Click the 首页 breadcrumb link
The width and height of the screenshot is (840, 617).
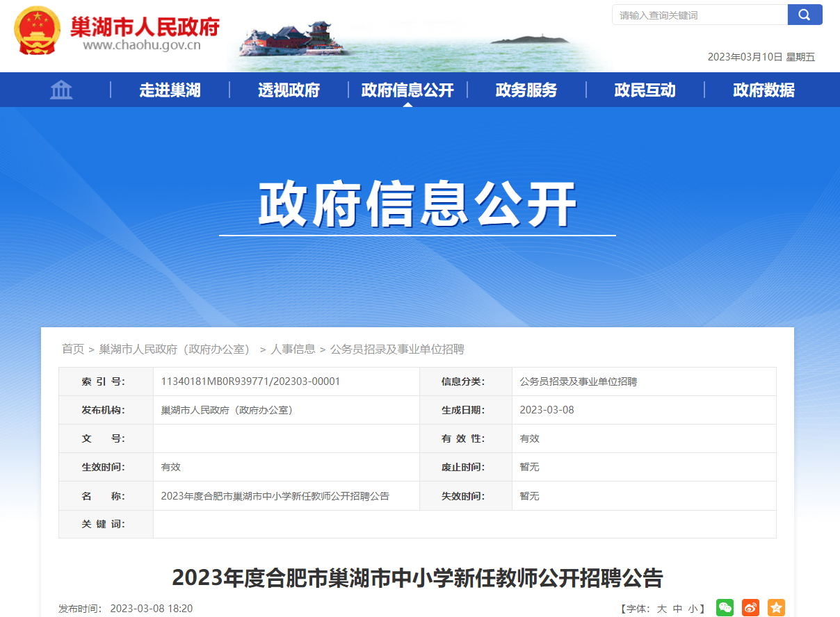click(73, 349)
